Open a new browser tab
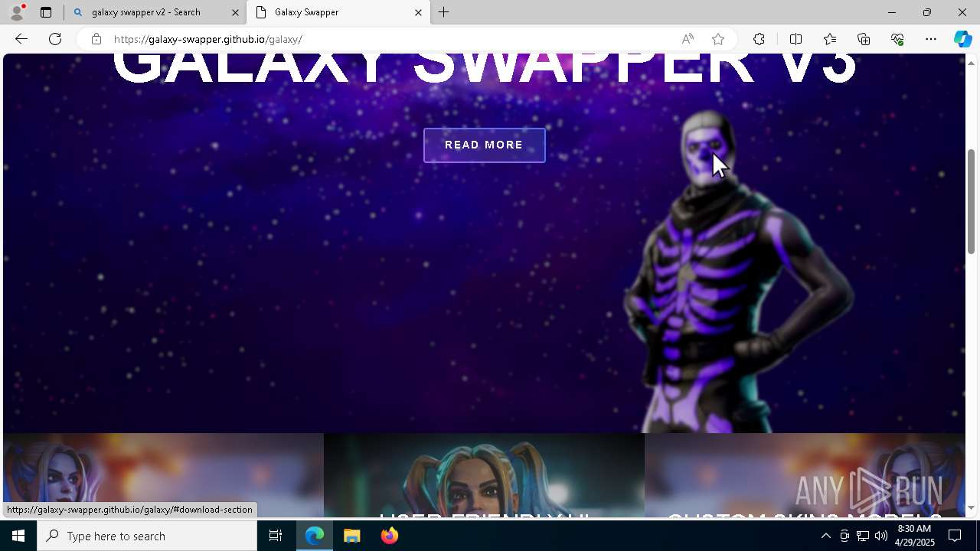Screen dimensions: 980x551 click(444, 12)
